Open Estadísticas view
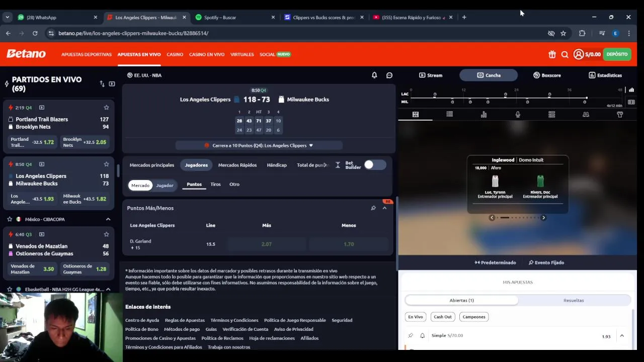The image size is (644, 362). tap(605, 75)
